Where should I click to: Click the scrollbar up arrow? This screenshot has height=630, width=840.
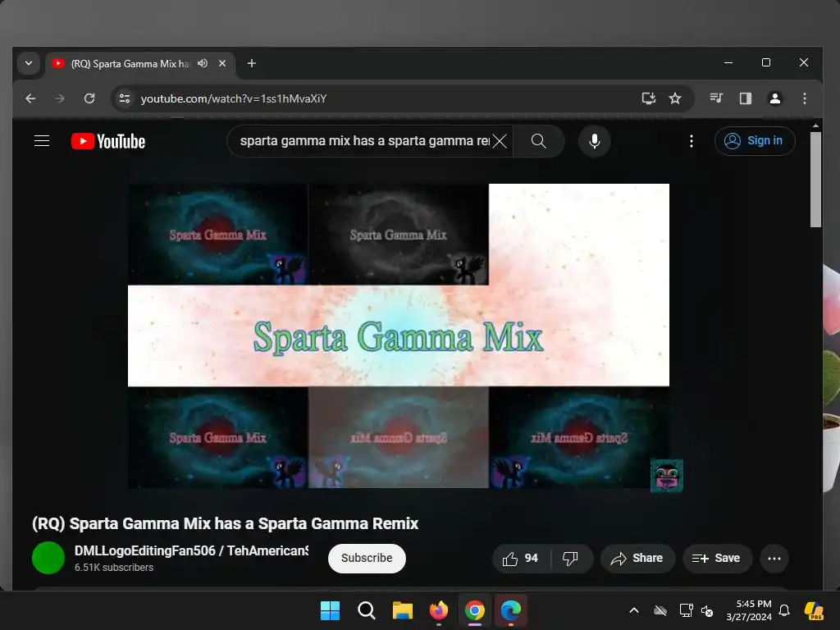tap(815, 126)
